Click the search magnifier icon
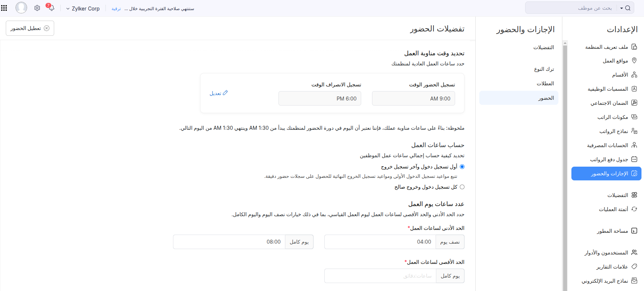 (x=628, y=8)
